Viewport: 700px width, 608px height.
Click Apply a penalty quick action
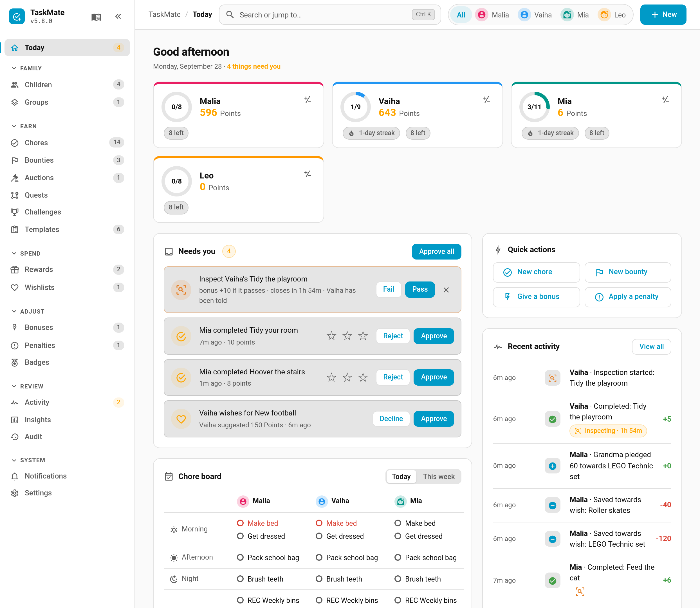628,297
